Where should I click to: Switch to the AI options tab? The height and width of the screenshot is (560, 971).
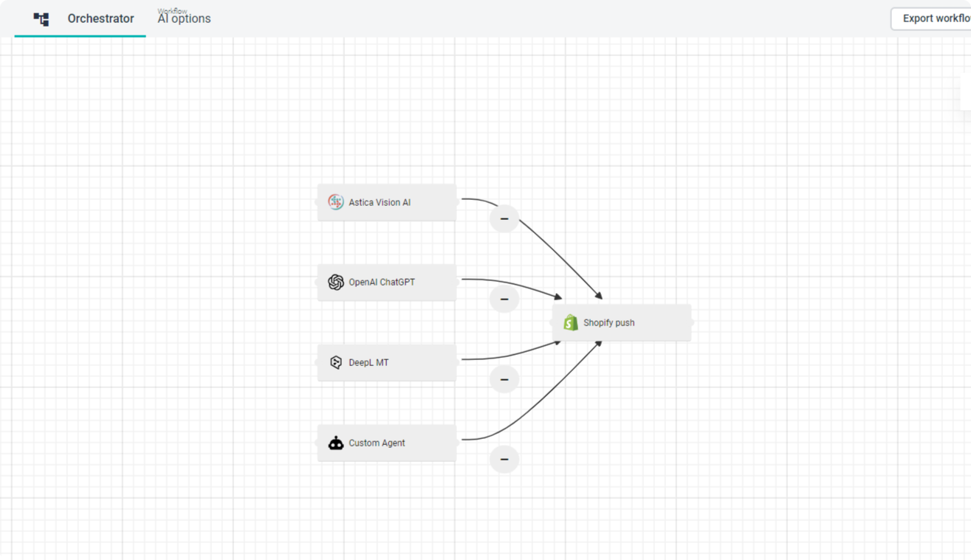184,18
